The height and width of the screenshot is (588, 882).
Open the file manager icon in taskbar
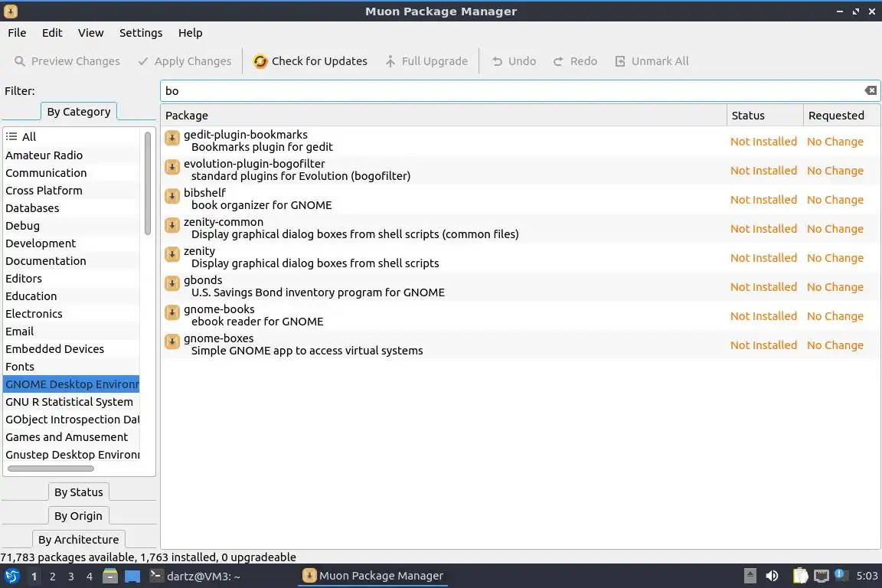click(110, 576)
